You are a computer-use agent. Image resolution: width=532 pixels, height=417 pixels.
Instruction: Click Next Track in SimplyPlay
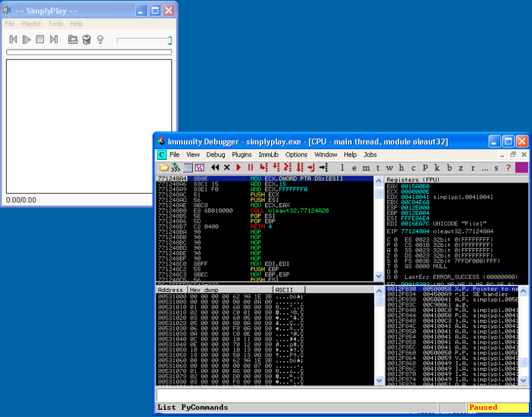(x=54, y=40)
